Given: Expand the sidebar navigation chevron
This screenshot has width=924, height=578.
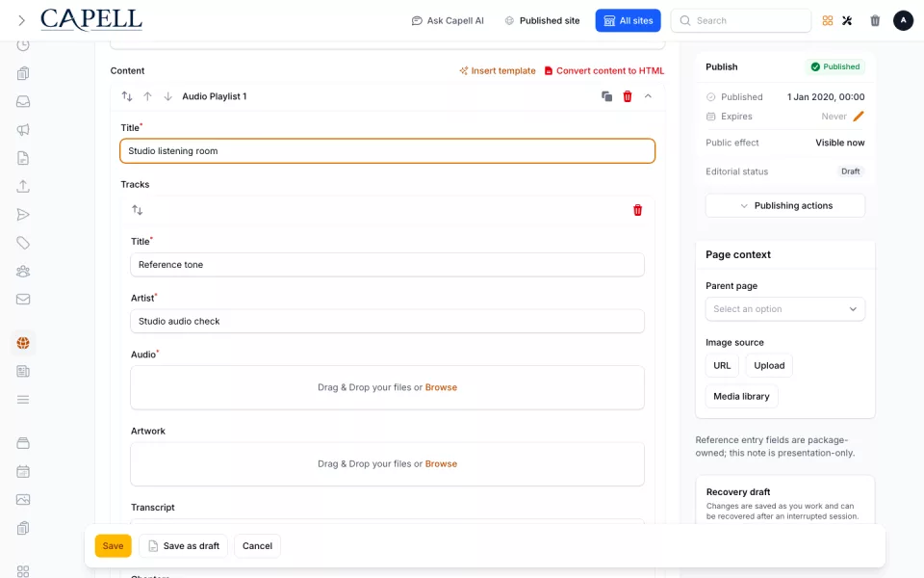Looking at the screenshot, I should point(22,20).
